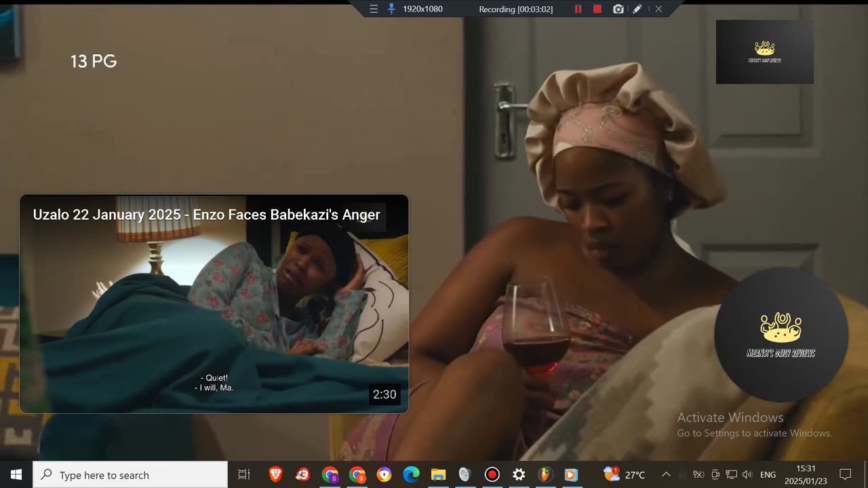
Task: Open the blue media player taskbar icon
Action: click(571, 474)
